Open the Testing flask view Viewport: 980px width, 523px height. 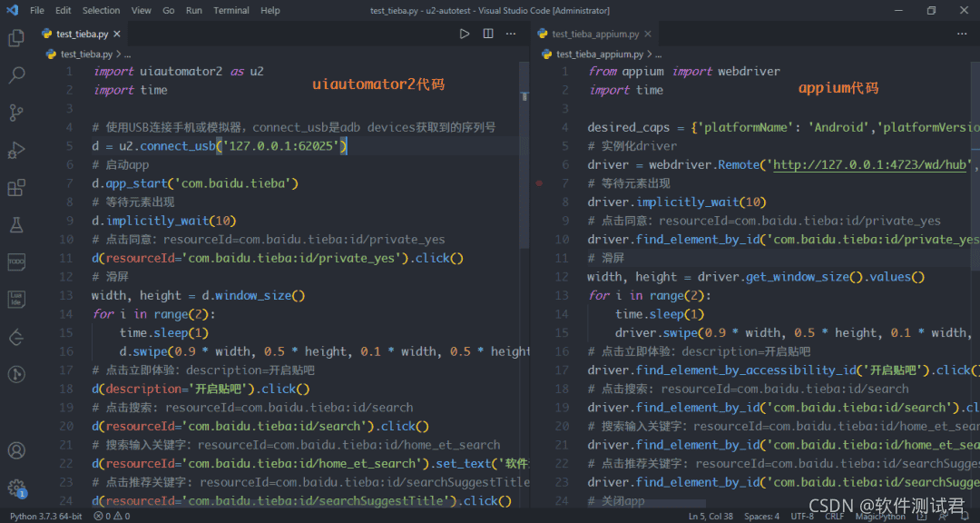[x=16, y=224]
